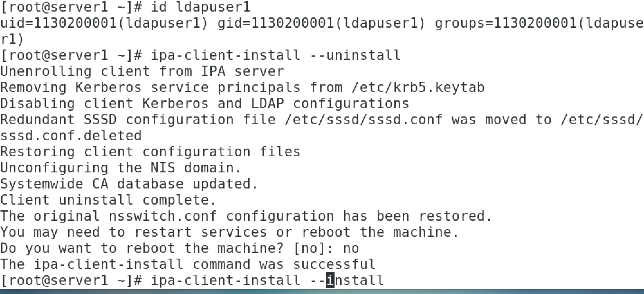Click the '/etc/krb5.keytab' path text

point(418,87)
